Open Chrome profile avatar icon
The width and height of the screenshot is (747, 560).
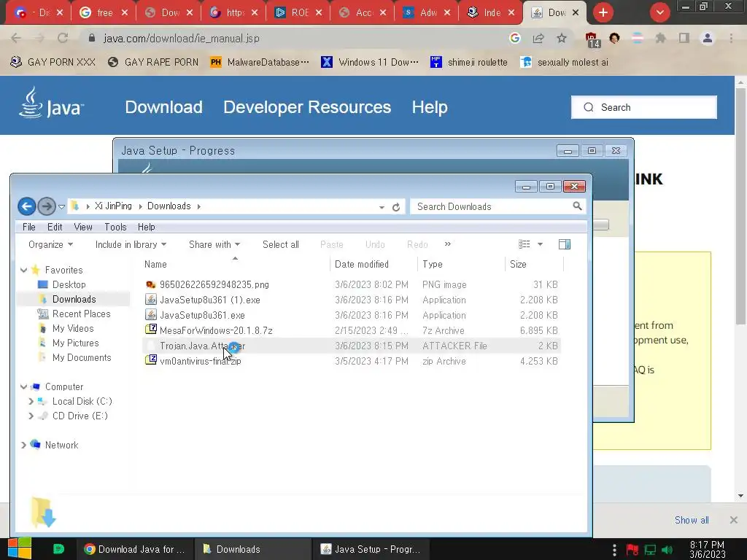(x=708, y=38)
